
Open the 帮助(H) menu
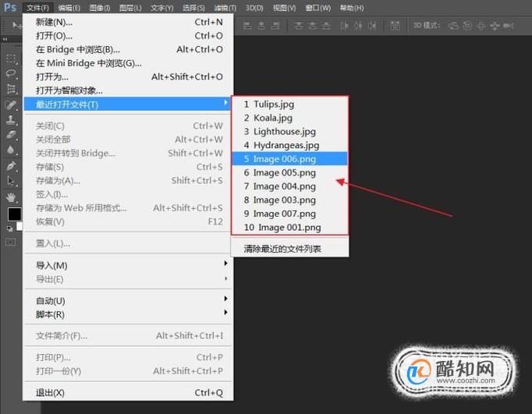(352, 8)
